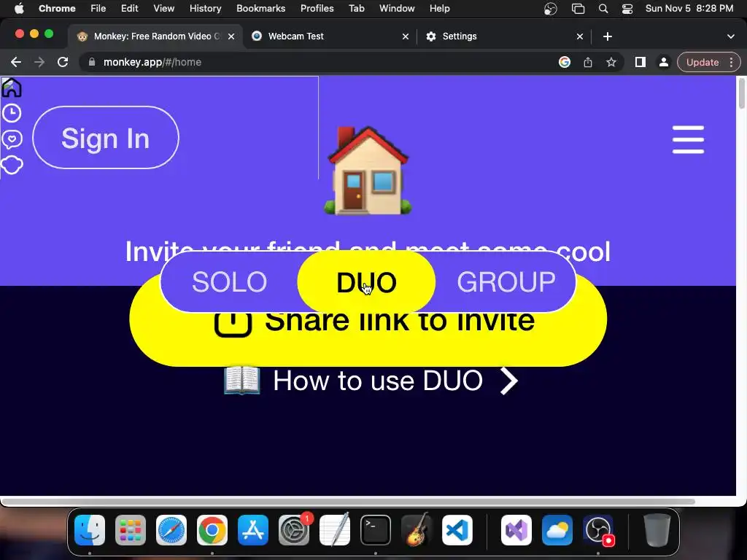Open TextEdit from the Dock

tap(334, 530)
